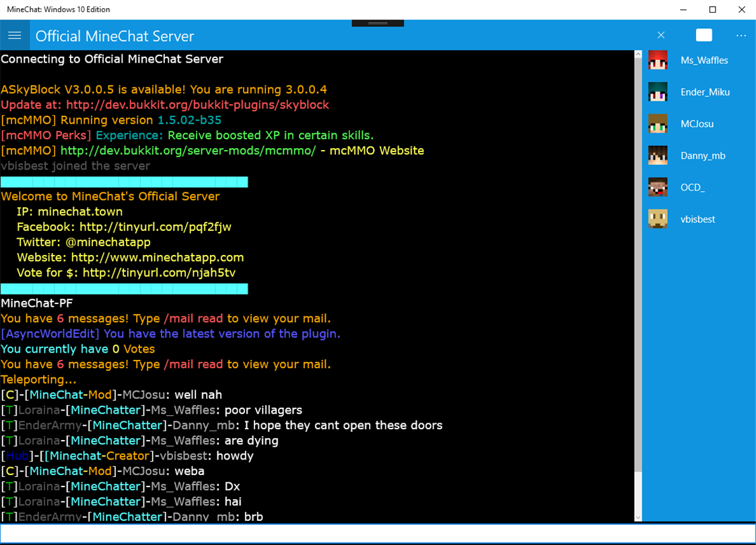Open the minechatapp.com website link

click(x=157, y=257)
